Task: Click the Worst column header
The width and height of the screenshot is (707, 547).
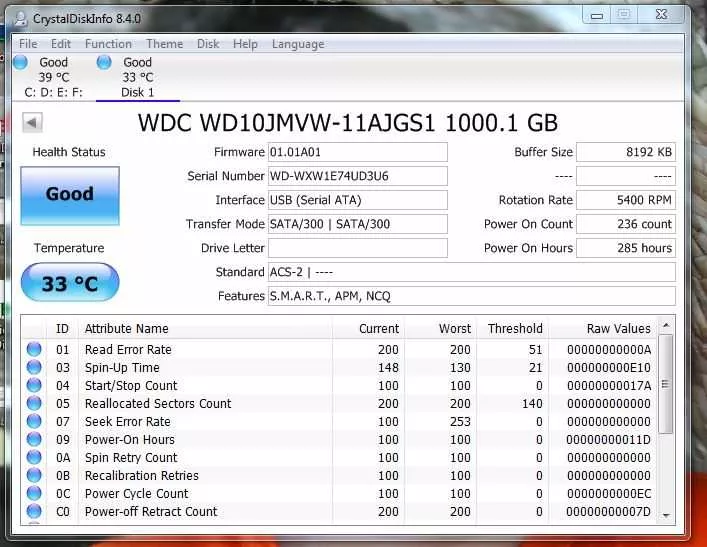Action: [440, 328]
